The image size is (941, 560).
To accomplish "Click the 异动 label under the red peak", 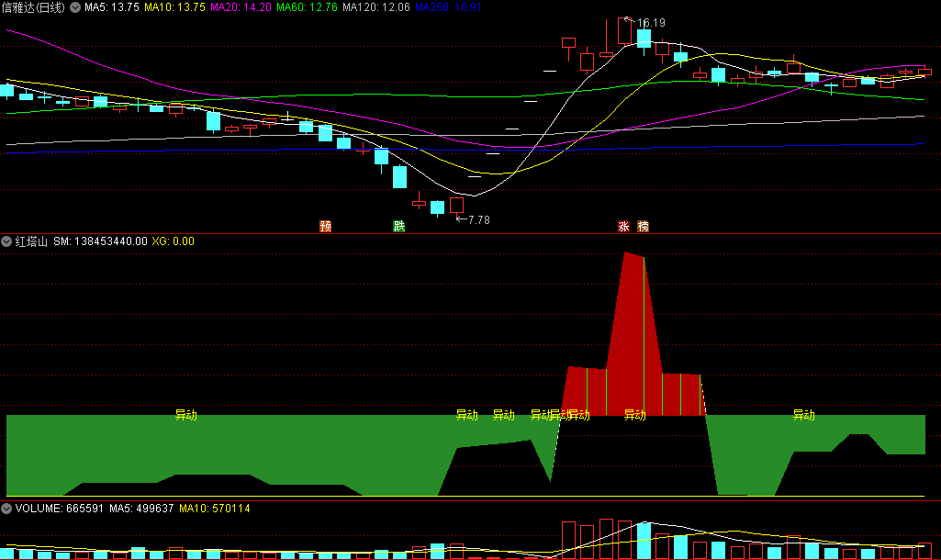I will click(635, 415).
